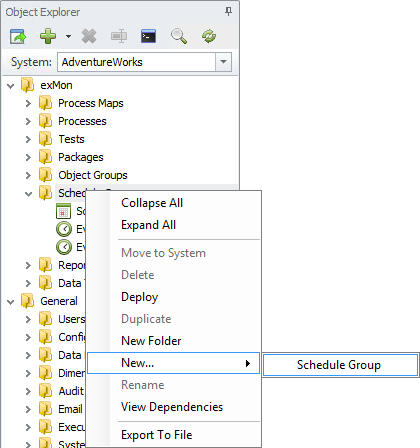
Task: Click the command console icon
Action: pyautogui.click(x=148, y=36)
